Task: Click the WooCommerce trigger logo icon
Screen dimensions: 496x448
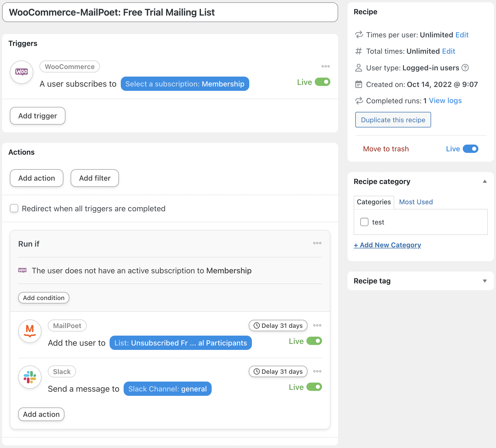Action: [22, 72]
